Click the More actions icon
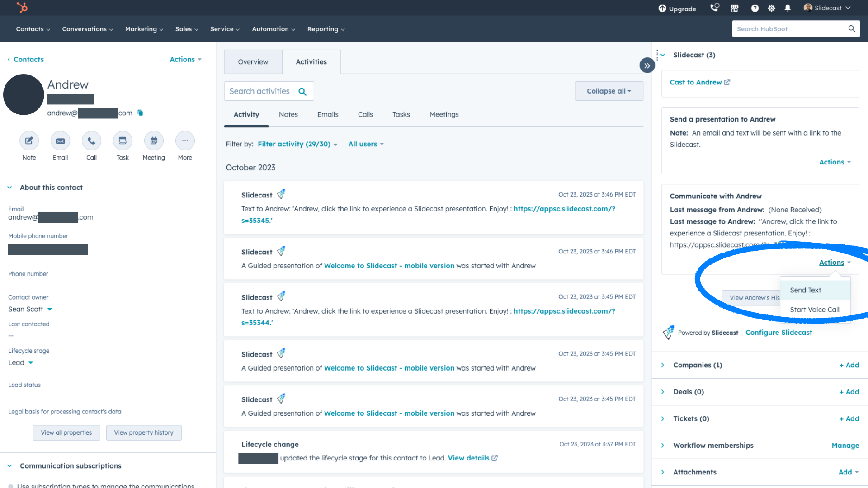 (x=185, y=141)
